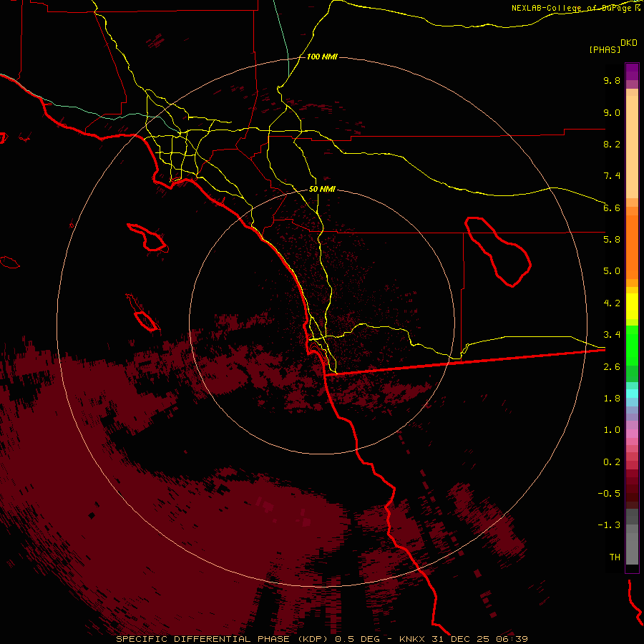The image size is (644, 644).
Task: Select the purple top segment of color bar
Action: pyautogui.click(x=632, y=72)
